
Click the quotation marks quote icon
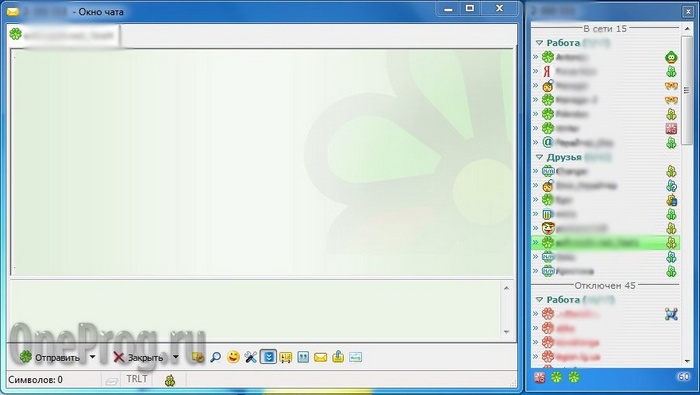tap(303, 357)
